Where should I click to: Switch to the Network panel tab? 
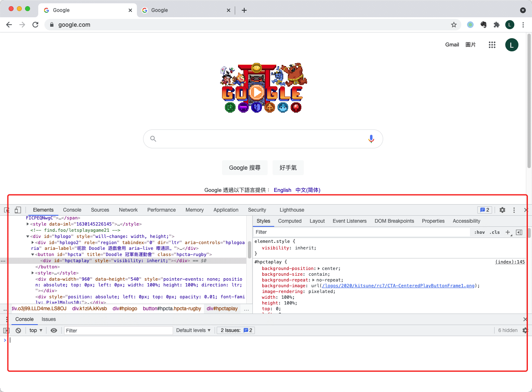[128, 210]
